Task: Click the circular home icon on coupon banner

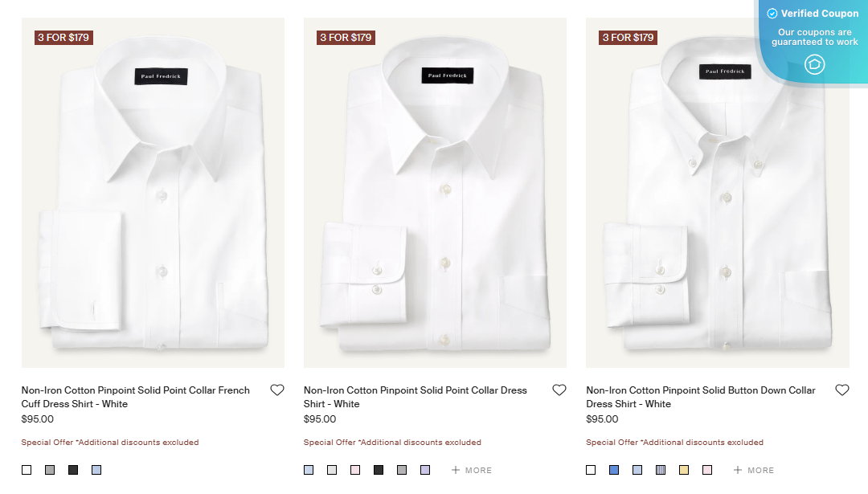Action: tap(814, 64)
